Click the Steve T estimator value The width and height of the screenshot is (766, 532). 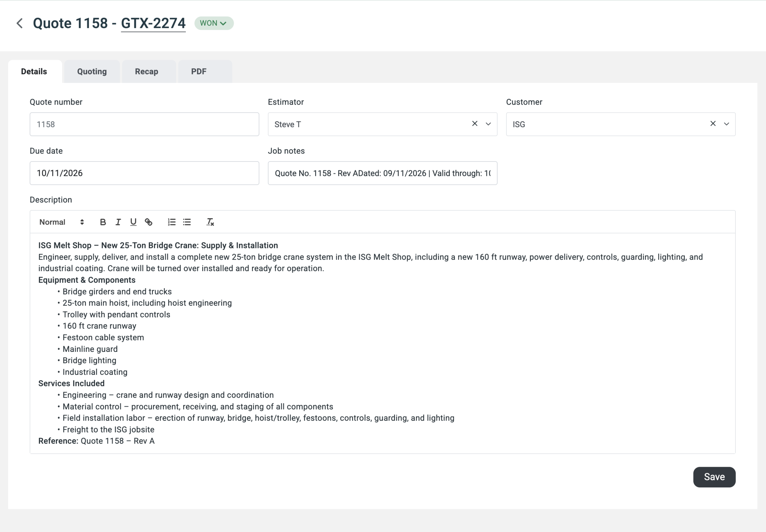pos(288,124)
